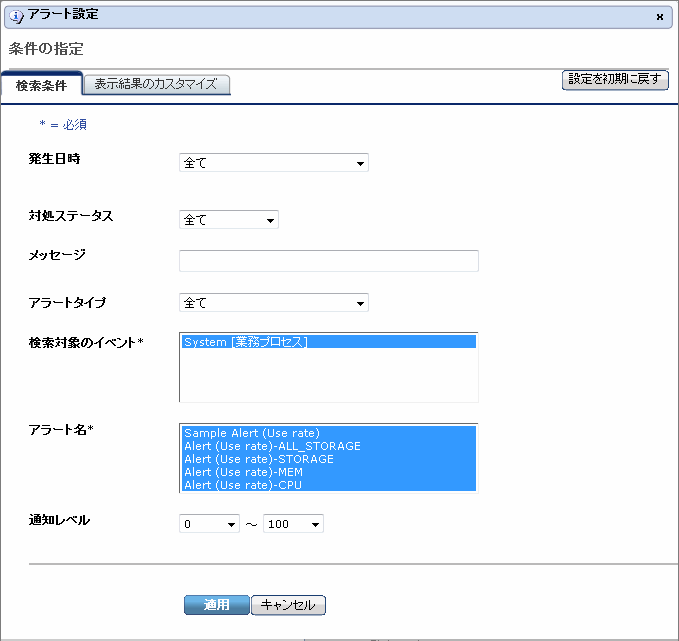This screenshot has height=641, width=679.
Task: Click the 適用 button
Action: [217, 605]
